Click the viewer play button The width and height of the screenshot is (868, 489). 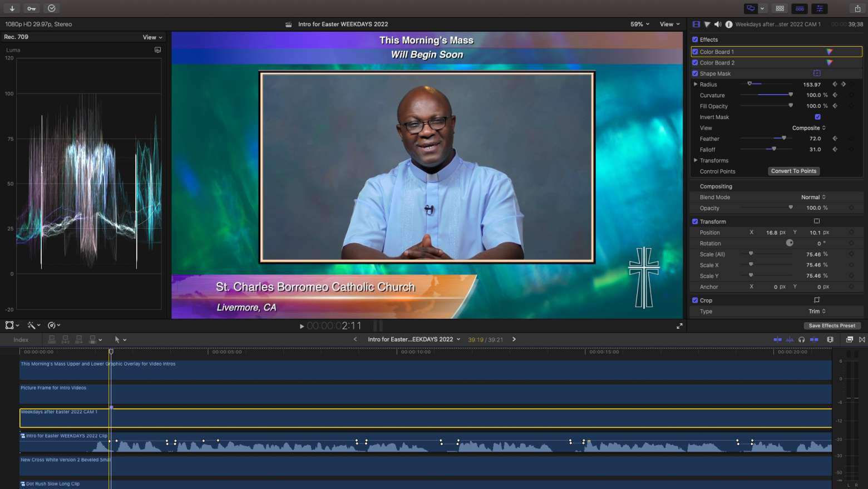(x=302, y=327)
